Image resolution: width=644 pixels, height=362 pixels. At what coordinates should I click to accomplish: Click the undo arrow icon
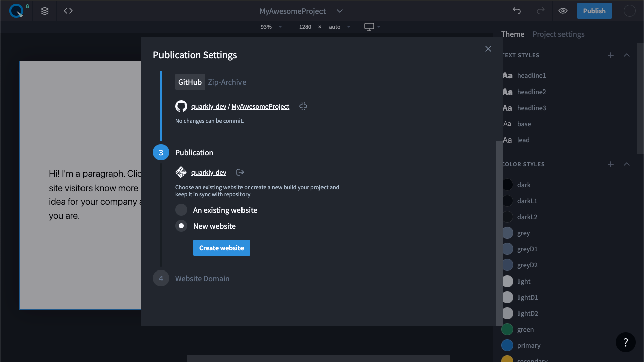(517, 11)
